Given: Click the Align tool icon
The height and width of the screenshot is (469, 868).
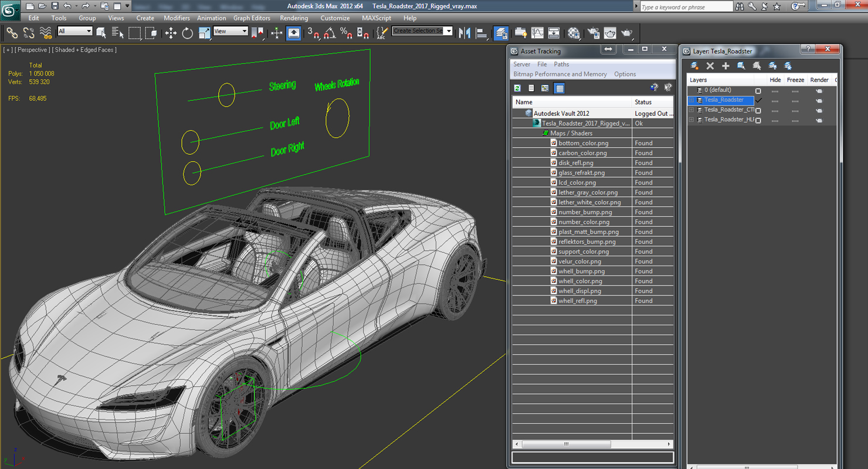Looking at the screenshot, I should click(x=482, y=33).
